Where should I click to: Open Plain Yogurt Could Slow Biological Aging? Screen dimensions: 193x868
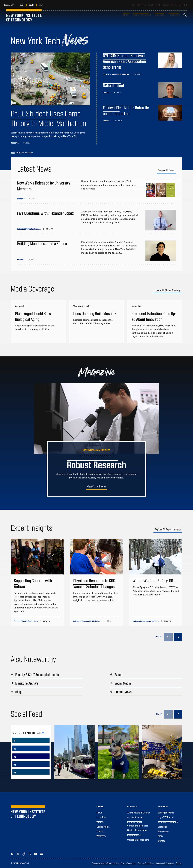click(33, 316)
